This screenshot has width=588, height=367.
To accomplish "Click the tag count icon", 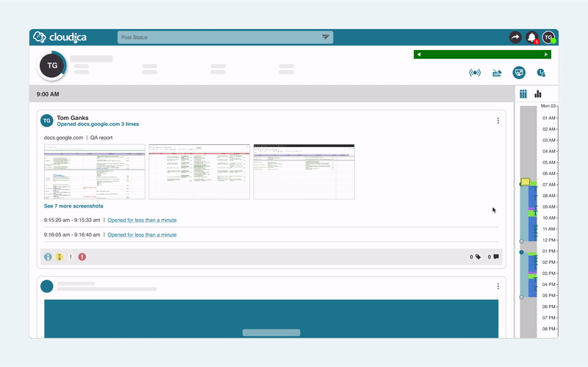I will (x=478, y=257).
